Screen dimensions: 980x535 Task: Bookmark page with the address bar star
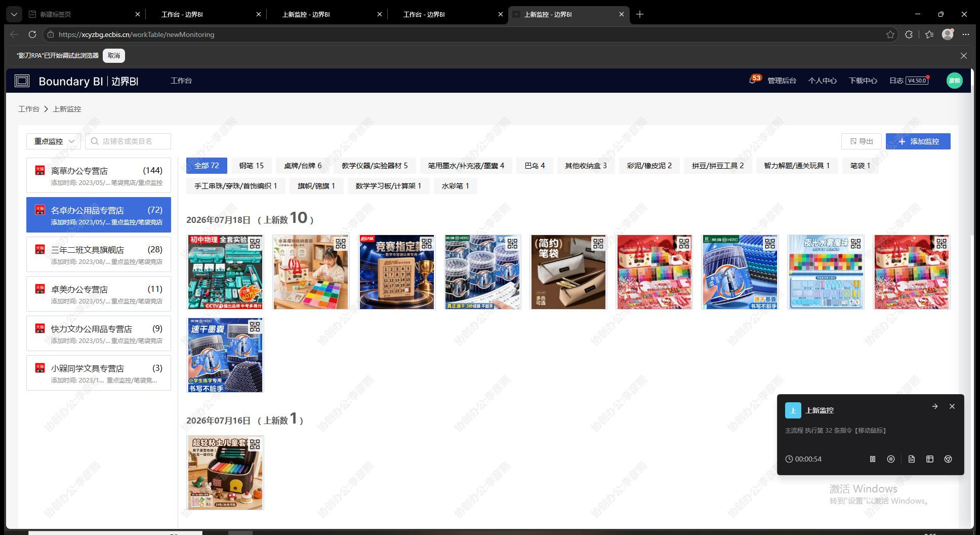890,34
